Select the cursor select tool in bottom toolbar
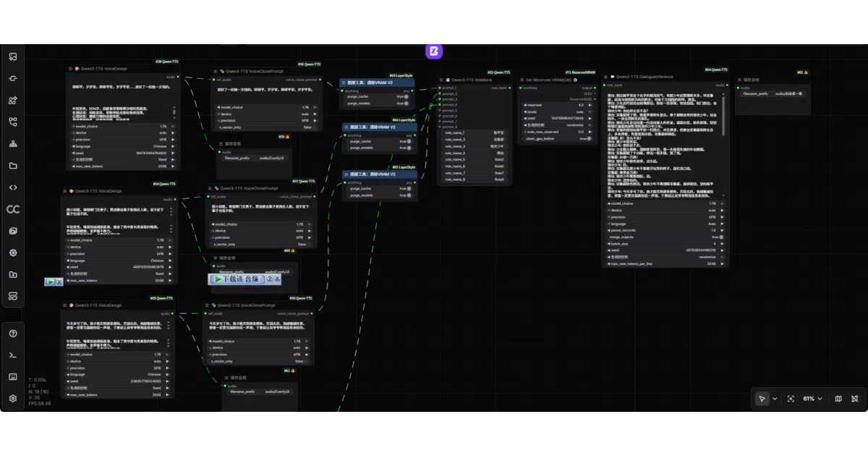868x456 pixels. [x=762, y=399]
